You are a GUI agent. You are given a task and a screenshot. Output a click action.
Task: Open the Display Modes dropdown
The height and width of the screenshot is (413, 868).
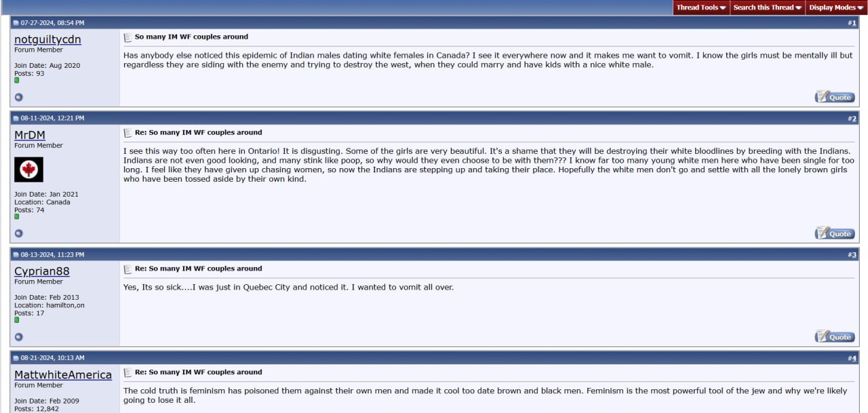coord(836,7)
